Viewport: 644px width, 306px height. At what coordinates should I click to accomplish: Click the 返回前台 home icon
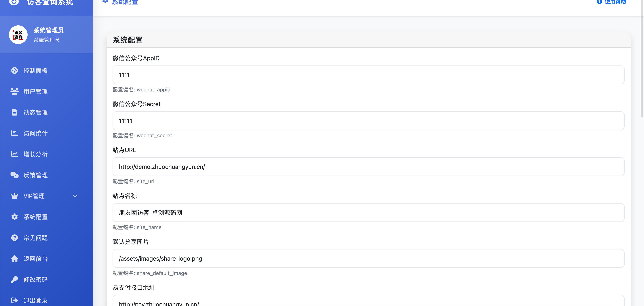coord(15,258)
